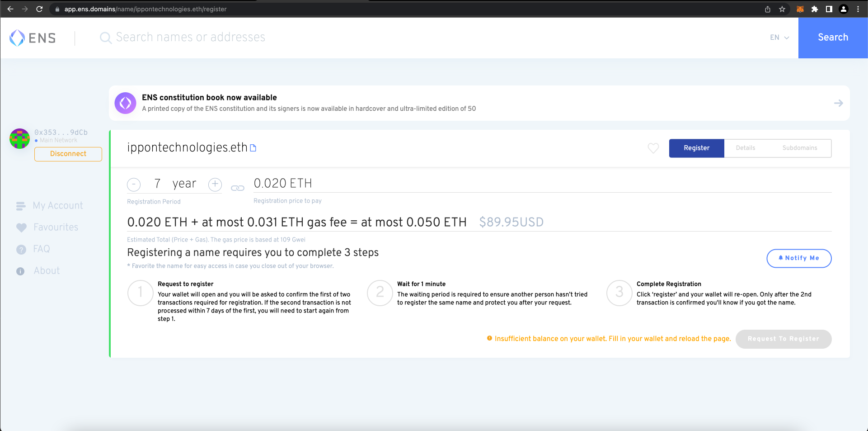
Task: Click the wallet avatar identicon
Action: tap(19, 138)
